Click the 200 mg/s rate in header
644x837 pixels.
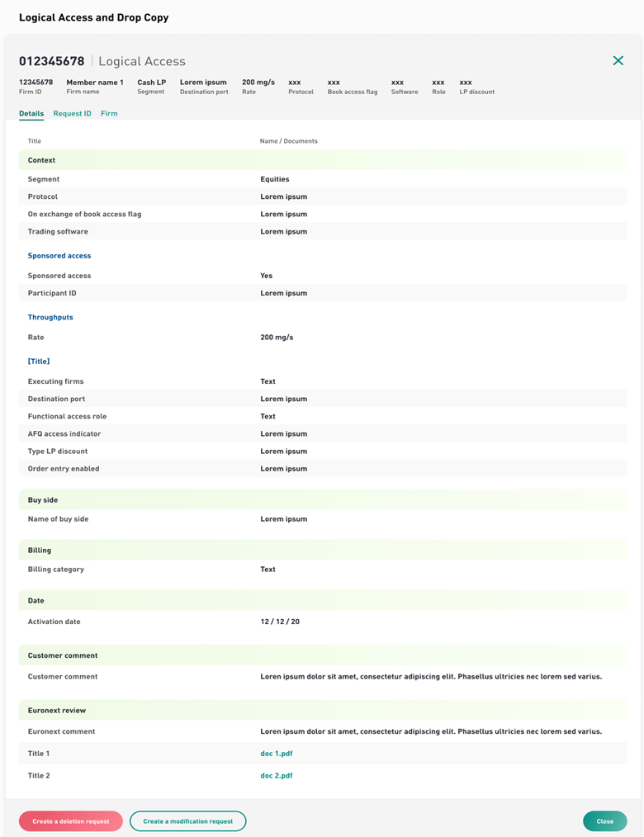(x=258, y=83)
